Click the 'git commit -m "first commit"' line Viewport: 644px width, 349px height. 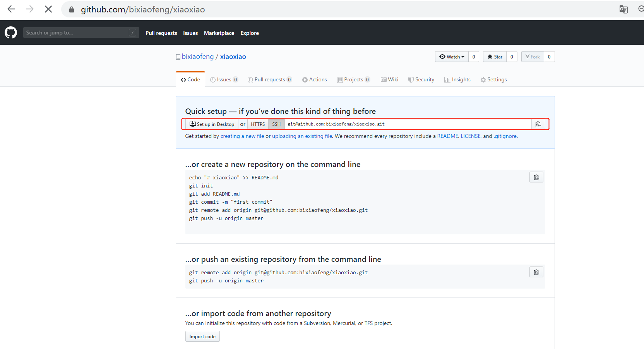[231, 202]
